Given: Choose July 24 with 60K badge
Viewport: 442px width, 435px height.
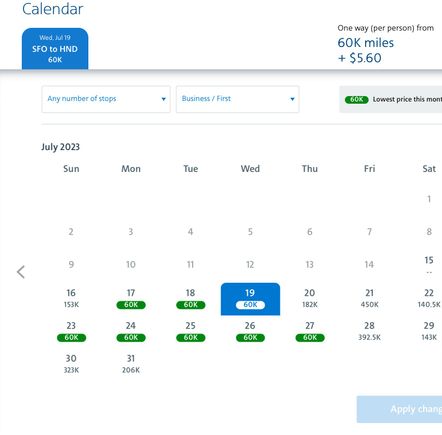Looking at the screenshot, I should 131,332.
